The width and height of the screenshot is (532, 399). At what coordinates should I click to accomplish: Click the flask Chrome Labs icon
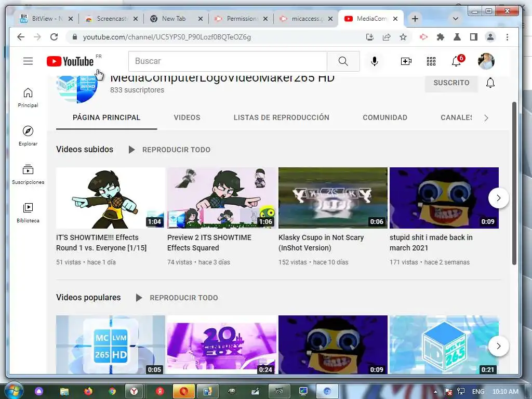point(457,37)
